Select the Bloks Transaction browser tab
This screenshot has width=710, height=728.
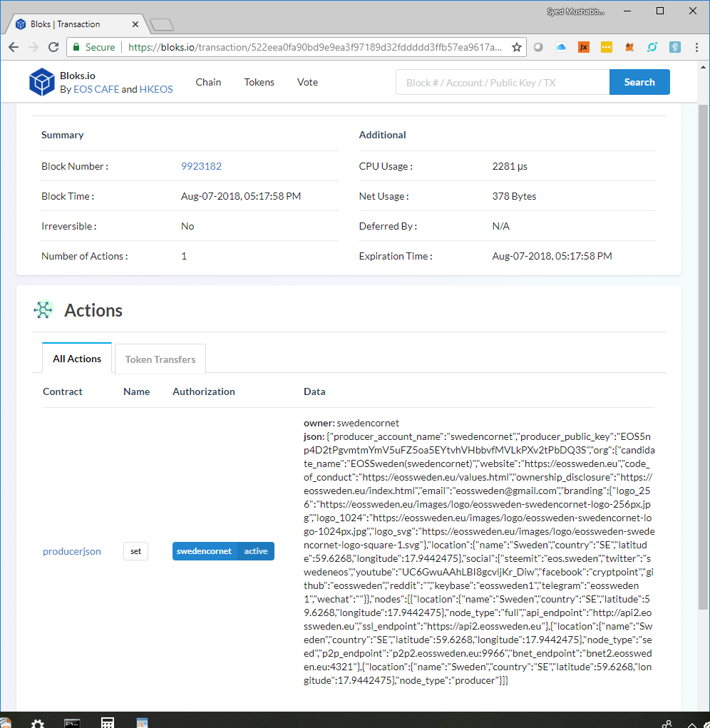(76, 24)
